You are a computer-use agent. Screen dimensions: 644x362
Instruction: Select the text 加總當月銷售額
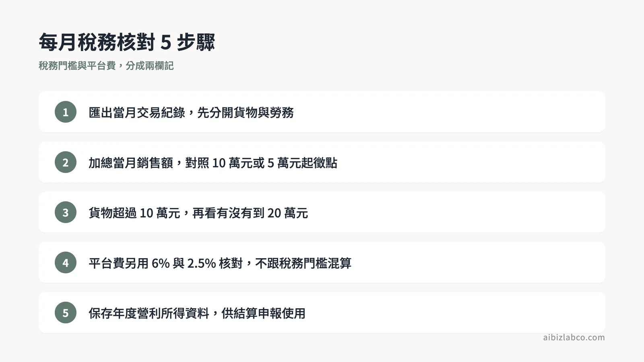pyautogui.click(x=131, y=163)
